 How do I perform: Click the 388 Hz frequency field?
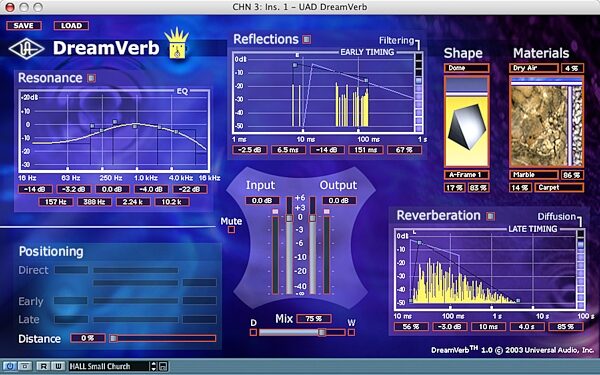point(95,202)
